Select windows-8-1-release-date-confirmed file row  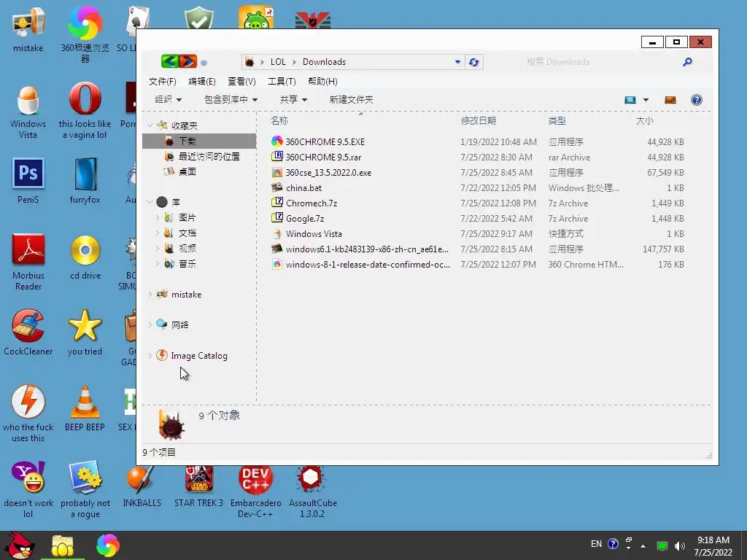[x=477, y=264]
